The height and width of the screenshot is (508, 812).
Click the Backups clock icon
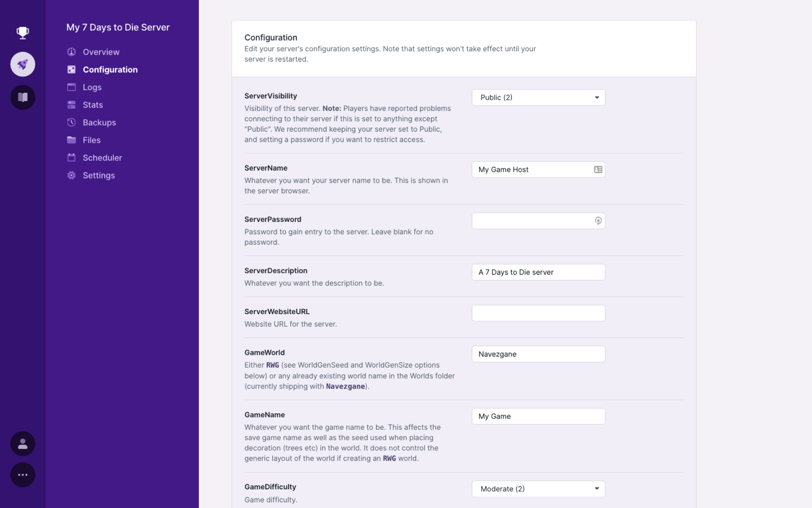[71, 122]
